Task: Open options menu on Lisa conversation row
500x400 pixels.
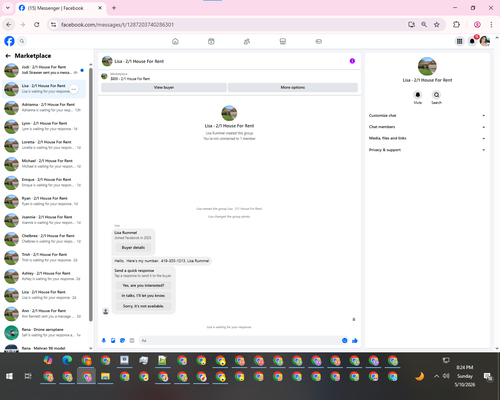Action: 74,89
